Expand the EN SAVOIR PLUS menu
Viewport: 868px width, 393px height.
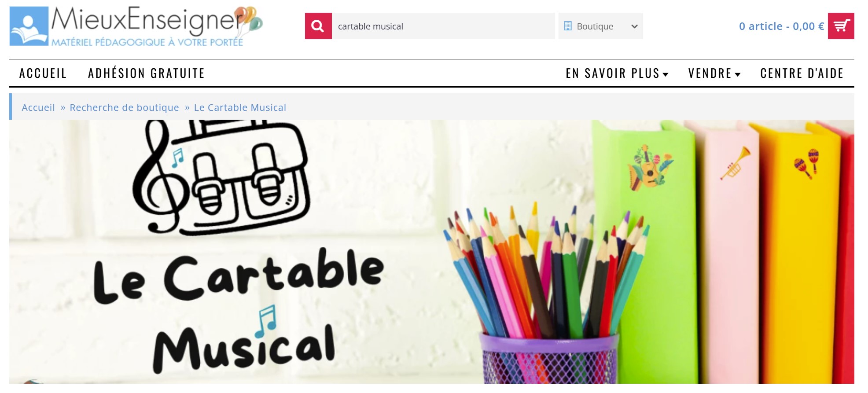coord(617,73)
